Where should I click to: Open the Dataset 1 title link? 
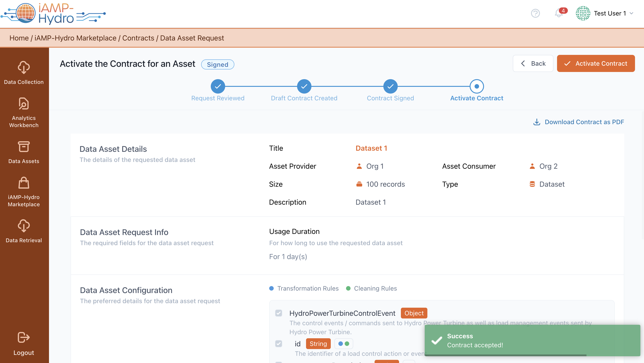pyautogui.click(x=371, y=148)
